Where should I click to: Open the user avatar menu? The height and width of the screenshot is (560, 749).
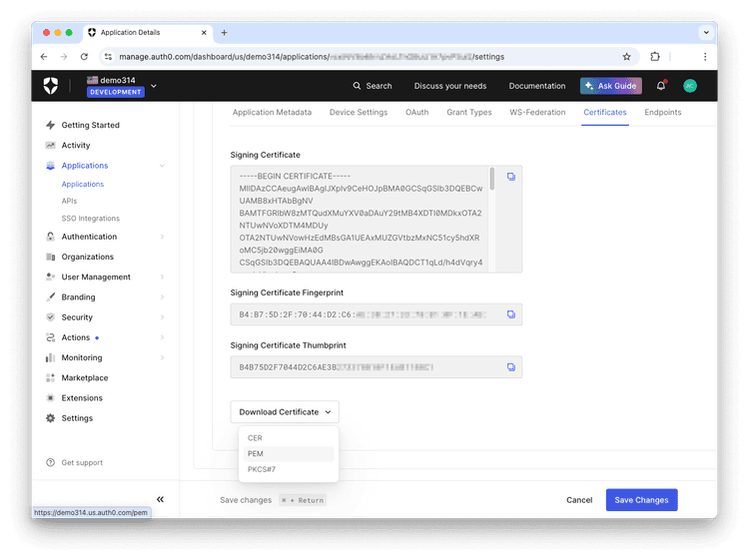click(x=689, y=86)
